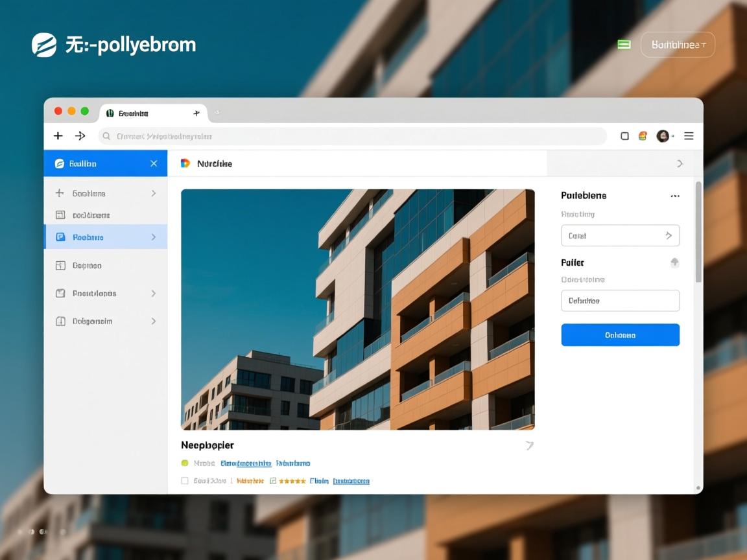Click the plus icon left of address bar
Viewport: 747px width, 560px height.
click(58, 135)
